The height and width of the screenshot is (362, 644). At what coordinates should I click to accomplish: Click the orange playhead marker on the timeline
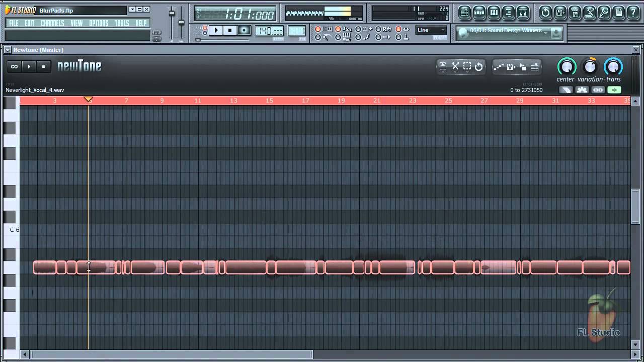(x=88, y=100)
